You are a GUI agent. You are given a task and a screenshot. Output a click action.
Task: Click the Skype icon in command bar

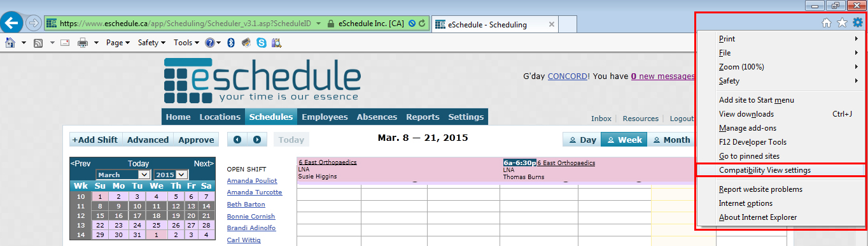(262, 43)
